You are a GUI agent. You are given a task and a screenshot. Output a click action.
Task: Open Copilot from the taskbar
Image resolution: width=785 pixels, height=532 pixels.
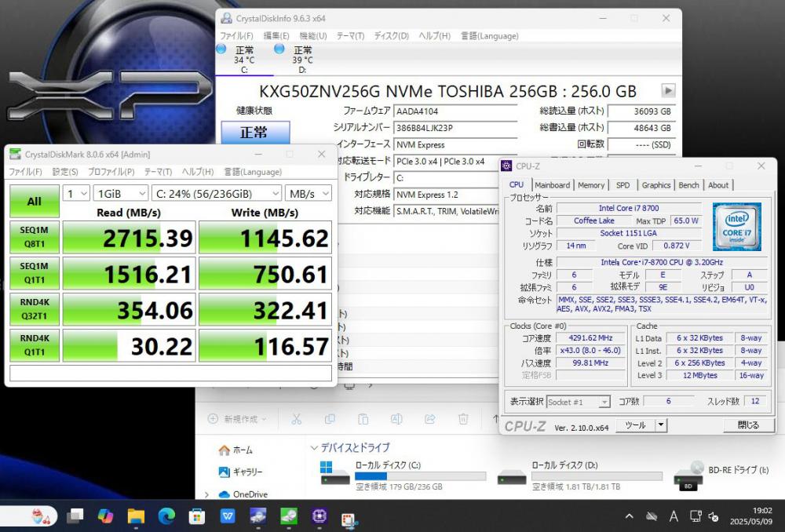pos(106,516)
